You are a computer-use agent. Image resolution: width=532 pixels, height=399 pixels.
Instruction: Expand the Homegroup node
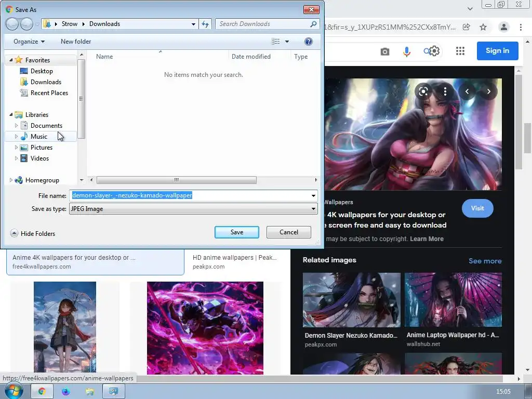(x=11, y=180)
